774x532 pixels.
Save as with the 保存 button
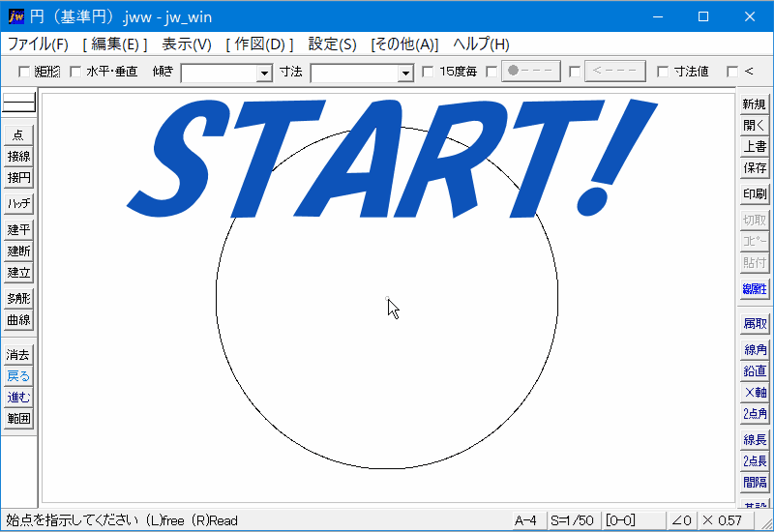click(x=755, y=168)
